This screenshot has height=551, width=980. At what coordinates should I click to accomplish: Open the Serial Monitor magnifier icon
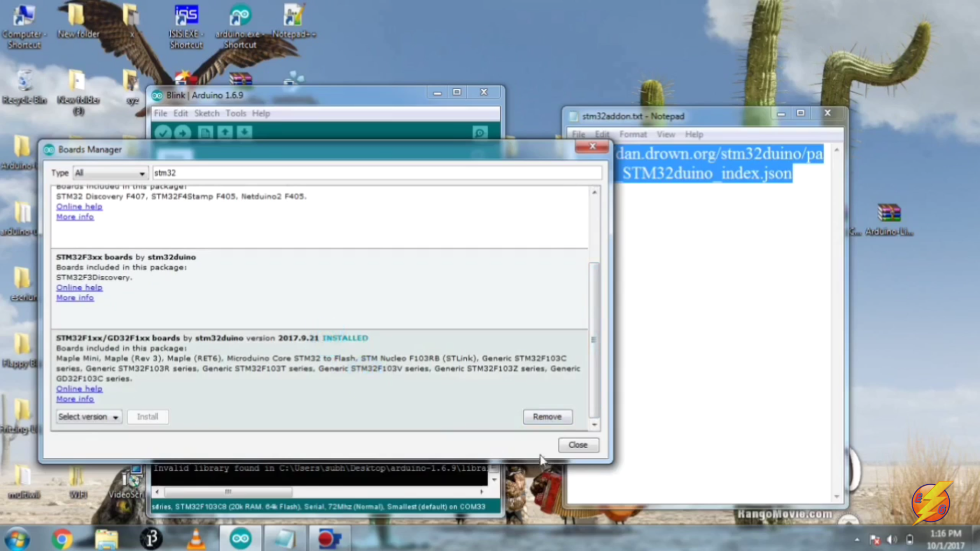(x=479, y=132)
